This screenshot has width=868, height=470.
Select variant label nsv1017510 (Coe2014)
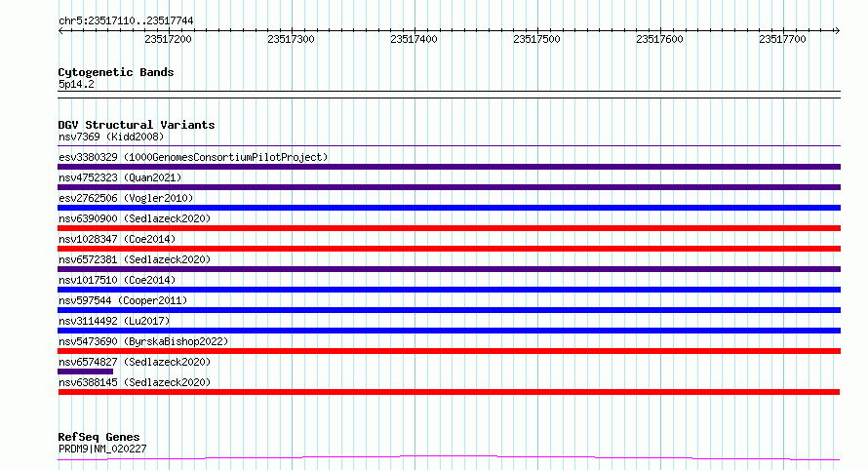pos(117,280)
